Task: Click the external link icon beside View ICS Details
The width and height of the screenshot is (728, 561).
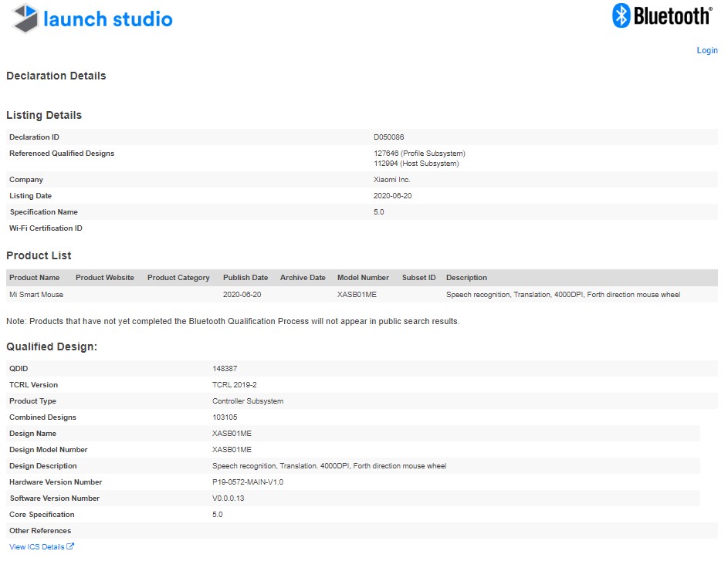Action: (x=70, y=547)
